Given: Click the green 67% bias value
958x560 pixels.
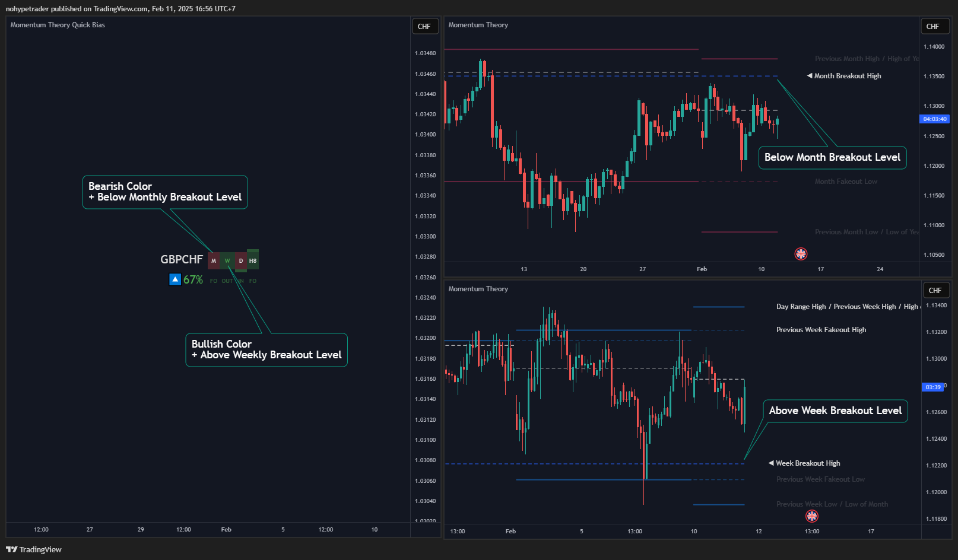Looking at the screenshot, I should pyautogui.click(x=193, y=279).
